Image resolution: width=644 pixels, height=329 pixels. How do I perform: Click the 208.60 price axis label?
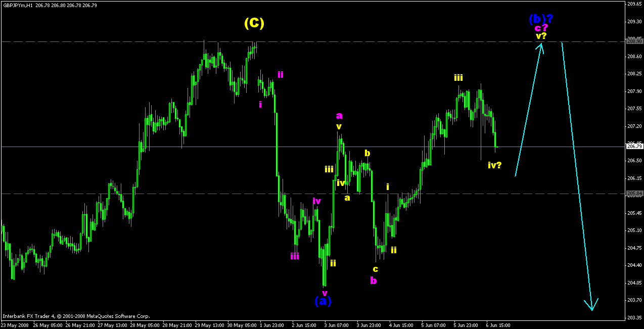point(634,56)
